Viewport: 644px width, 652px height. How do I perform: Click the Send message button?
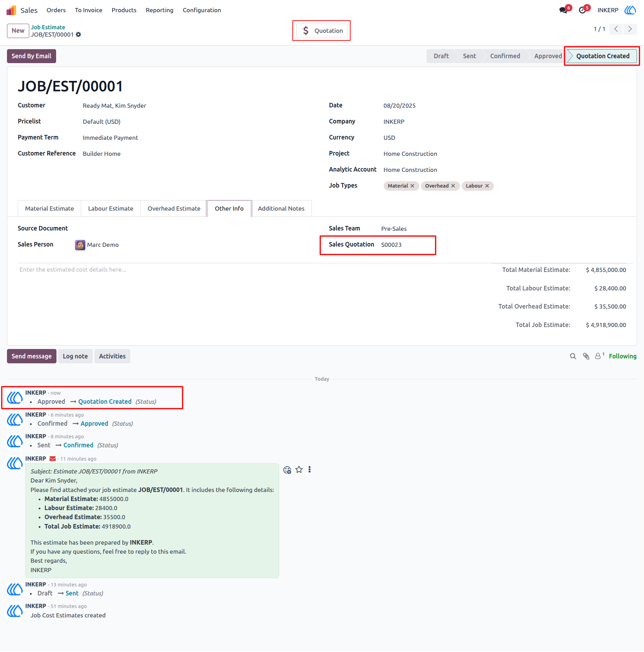31,356
